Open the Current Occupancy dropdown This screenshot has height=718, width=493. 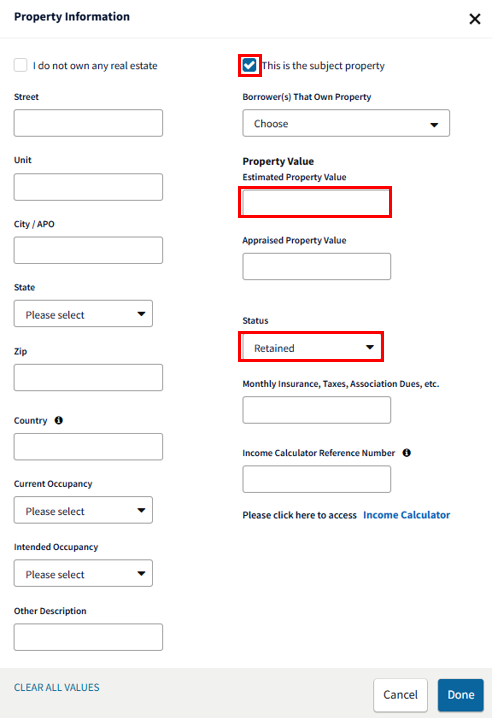coord(83,510)
